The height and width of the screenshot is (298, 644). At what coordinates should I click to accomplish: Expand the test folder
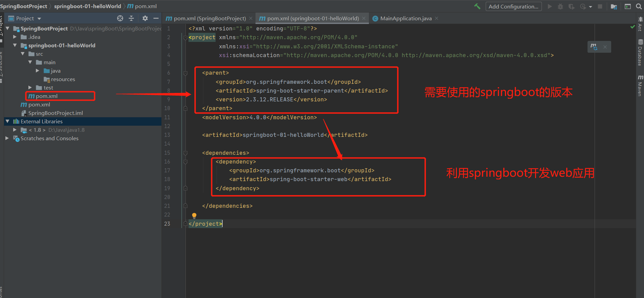(30, 88)
